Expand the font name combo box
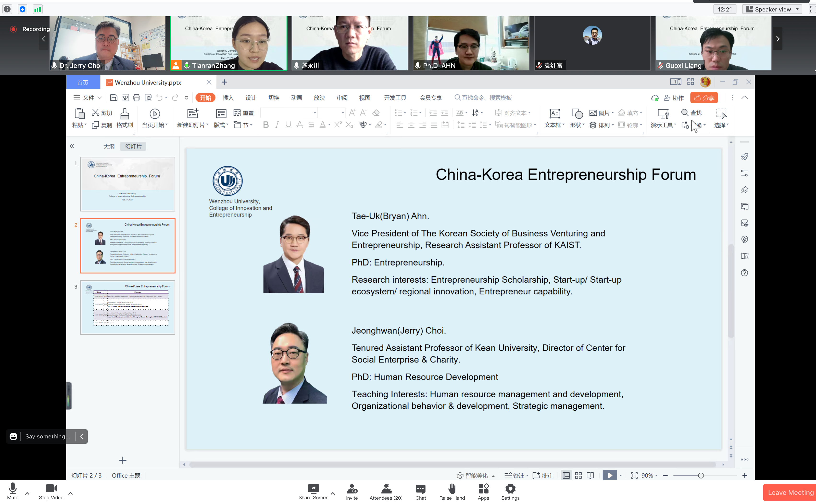This screenshot has width=816, height=504. pyautogui.click(x=314, y=113)
